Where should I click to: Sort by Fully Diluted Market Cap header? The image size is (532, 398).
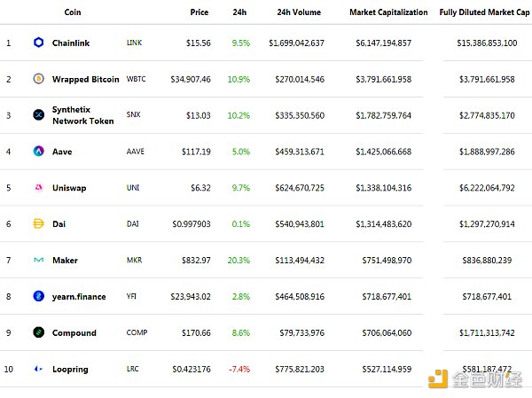(483, 12)
